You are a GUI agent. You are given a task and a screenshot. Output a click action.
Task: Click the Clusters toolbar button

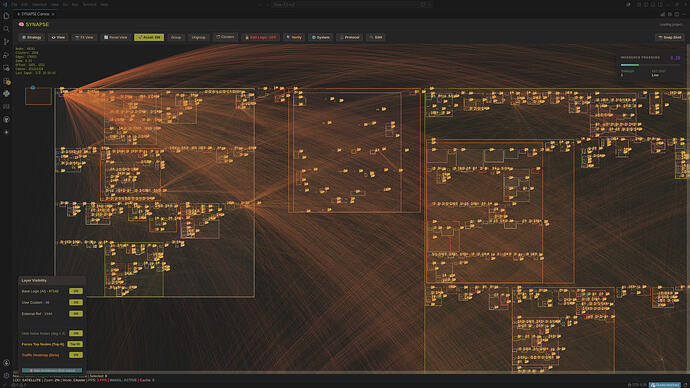225,37
